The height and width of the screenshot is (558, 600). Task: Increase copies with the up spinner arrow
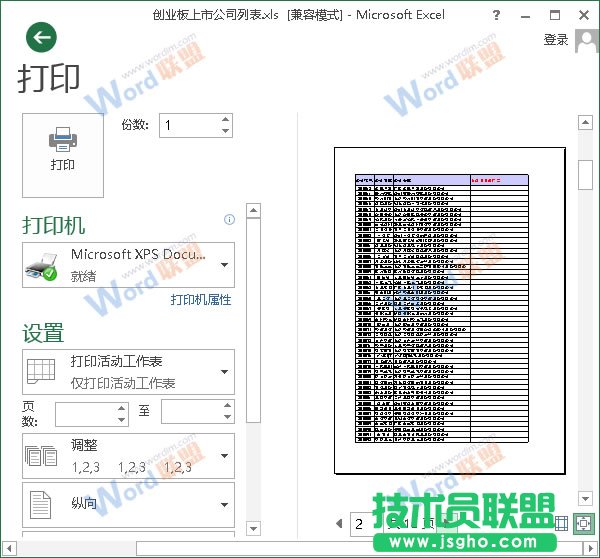[x=225, y=119]
